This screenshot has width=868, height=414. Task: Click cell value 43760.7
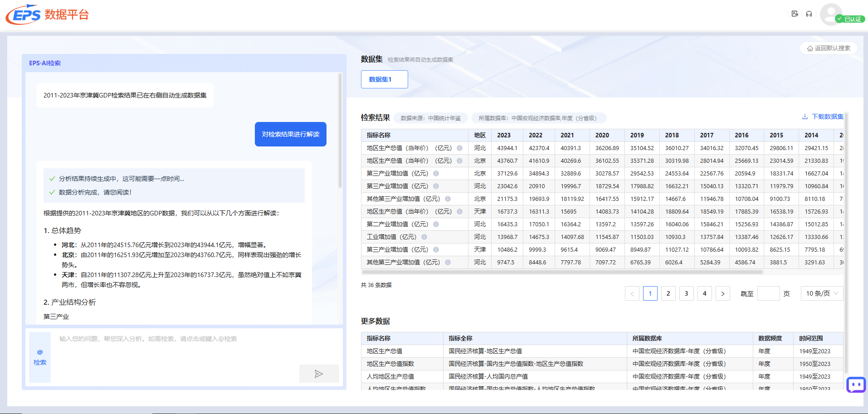click(507, 161)
